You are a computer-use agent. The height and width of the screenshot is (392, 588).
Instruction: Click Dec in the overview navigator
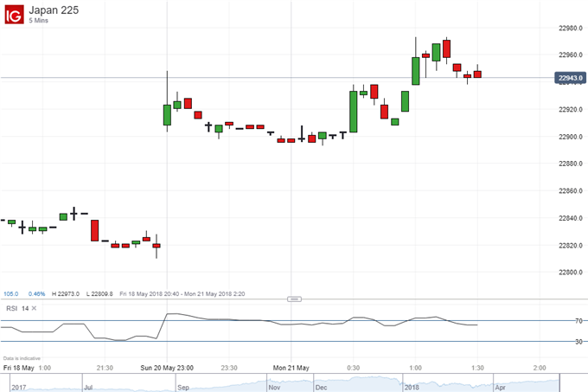tap(322, 388)
